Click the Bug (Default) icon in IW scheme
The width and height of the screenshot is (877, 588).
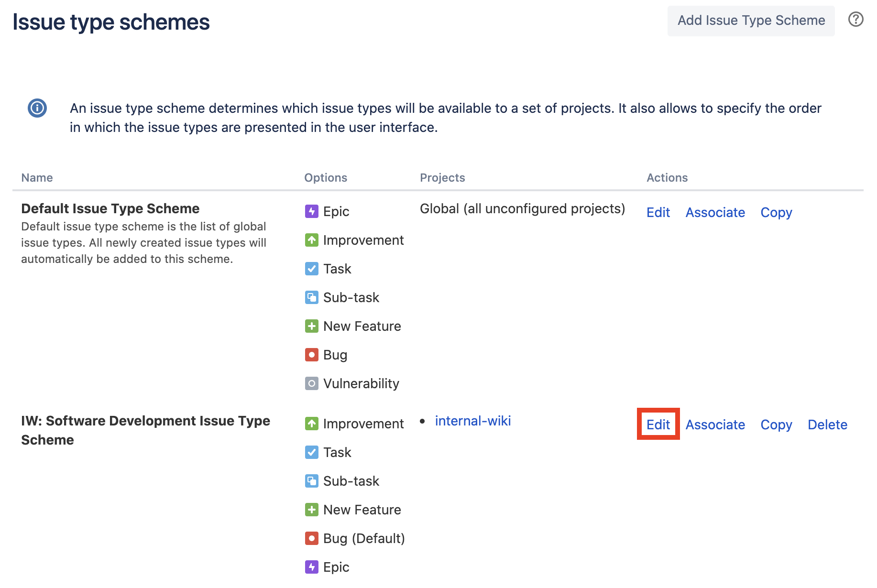(312, 538)
